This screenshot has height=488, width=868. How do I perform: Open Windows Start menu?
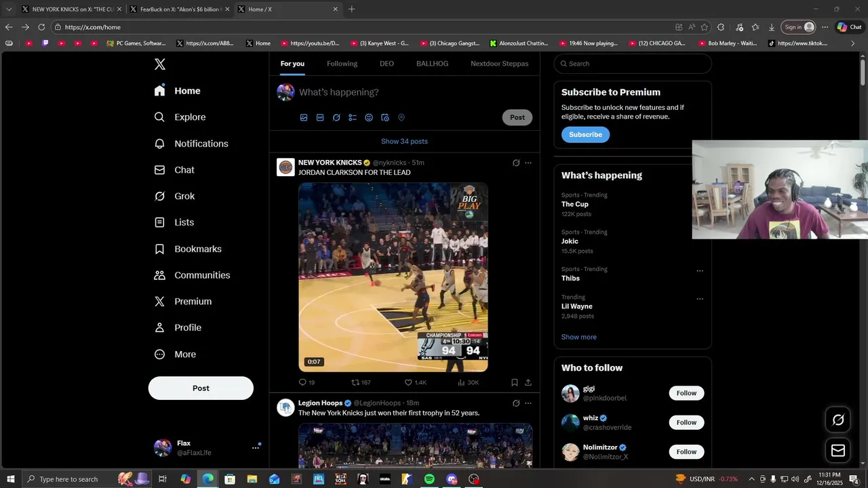[11, 479]
